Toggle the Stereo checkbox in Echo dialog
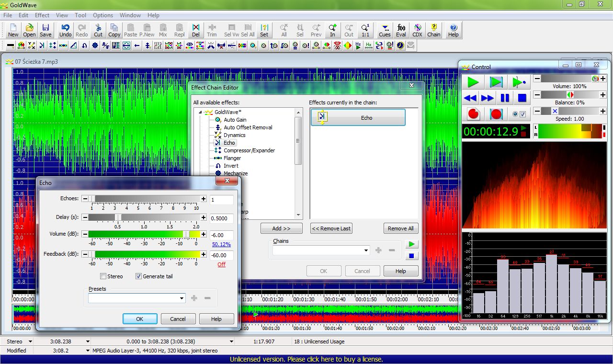This screenshot has width=613, height=364. pyautogui.click(x=103, y=276)
